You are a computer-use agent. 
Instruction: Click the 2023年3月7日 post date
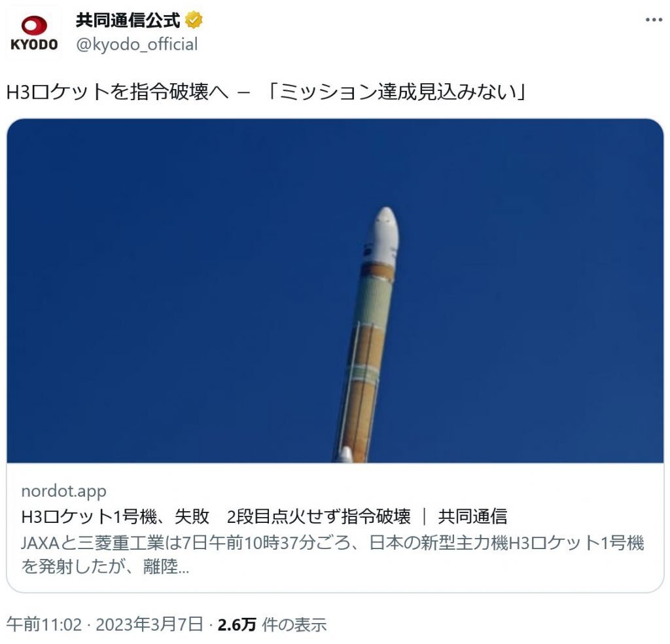pos(150,624)
